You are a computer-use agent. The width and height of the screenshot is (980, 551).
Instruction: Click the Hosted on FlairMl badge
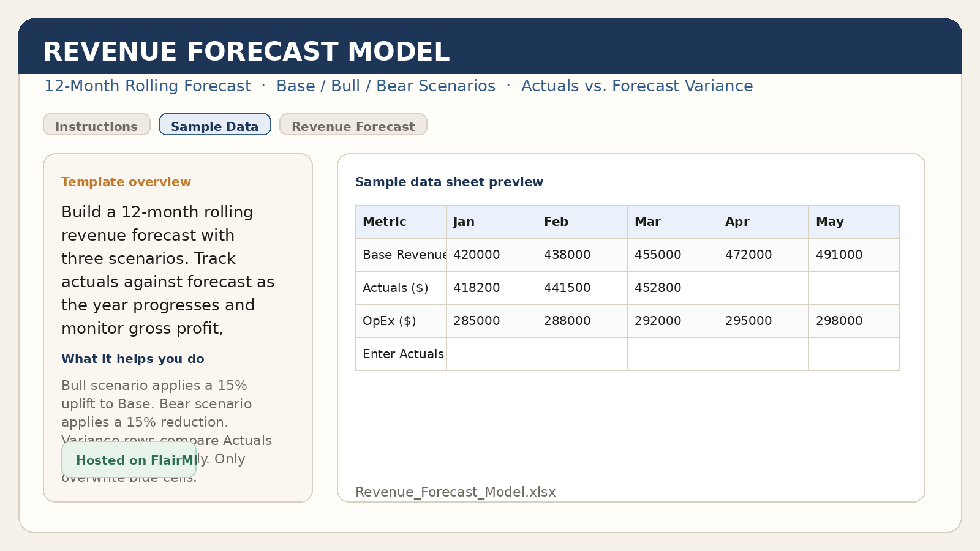pos(129,460)
